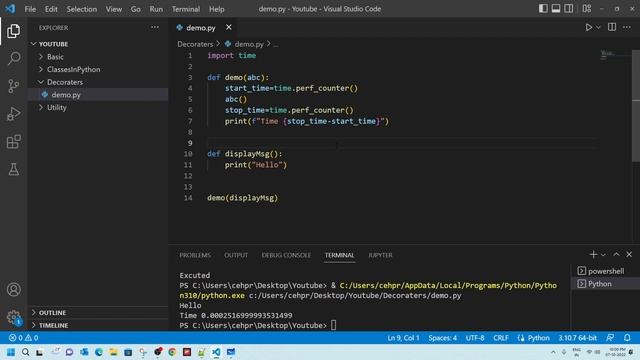640x360 pixels.
Task: Select the powershell terminal instance
Action: click(x=606, y=271)
